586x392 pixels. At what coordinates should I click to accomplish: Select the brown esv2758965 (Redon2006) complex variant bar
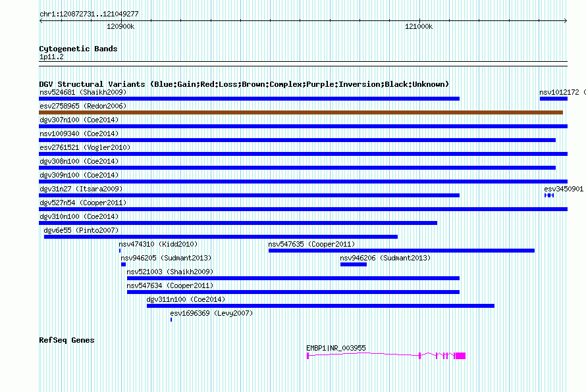(x=301, y=112)
